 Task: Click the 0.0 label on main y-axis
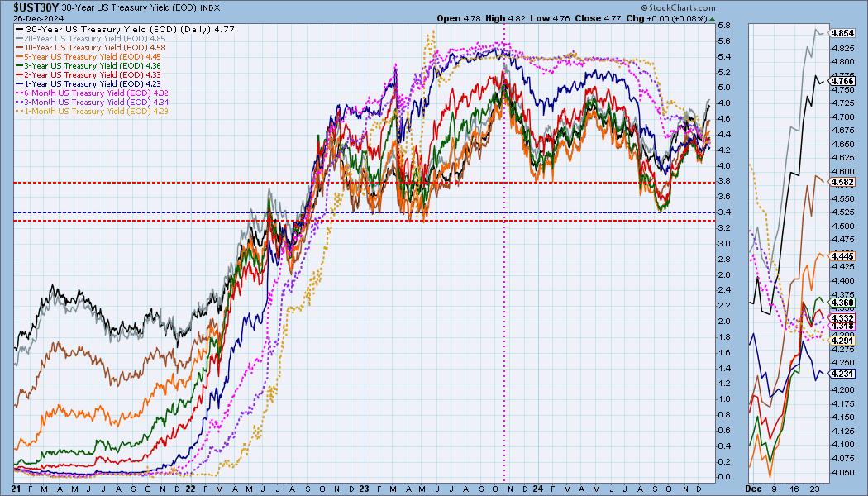pos(723,477)
